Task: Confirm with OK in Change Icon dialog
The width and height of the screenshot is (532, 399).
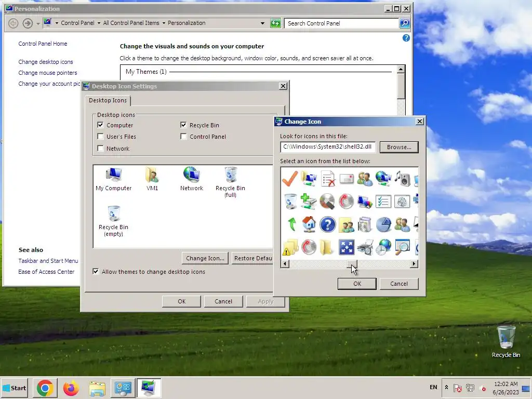Action: [357, 284]
